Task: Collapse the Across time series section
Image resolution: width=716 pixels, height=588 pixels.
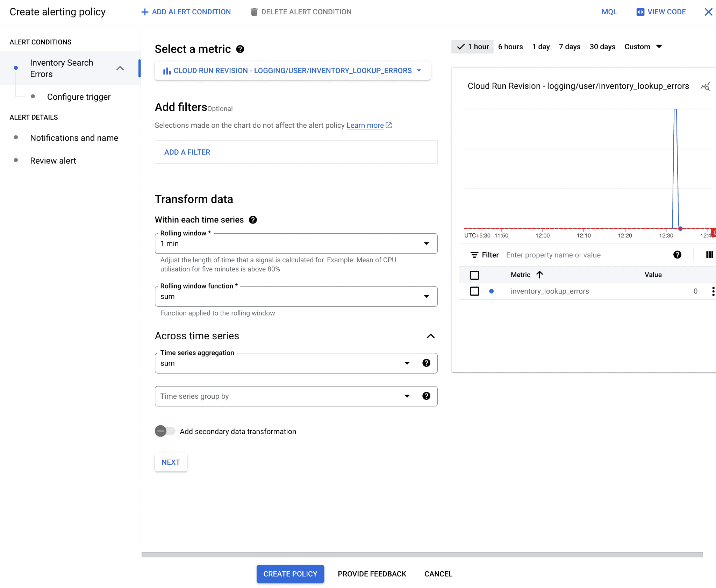Action: tap(431, 336)
